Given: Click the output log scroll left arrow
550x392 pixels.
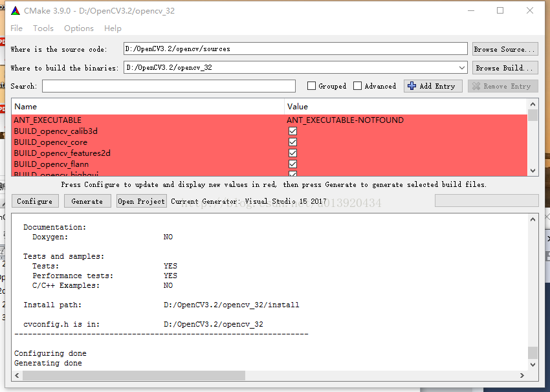Looking at the screenshot, I should pyautogui.click(x=17, y=376).
